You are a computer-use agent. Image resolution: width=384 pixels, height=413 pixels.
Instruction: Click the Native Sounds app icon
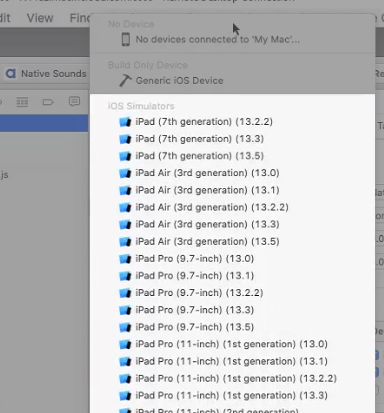[11, 73]
